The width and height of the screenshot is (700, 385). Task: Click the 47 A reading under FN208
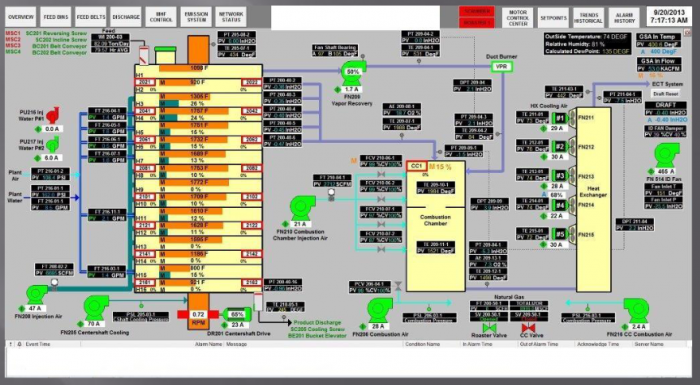(x=35, y=309)
